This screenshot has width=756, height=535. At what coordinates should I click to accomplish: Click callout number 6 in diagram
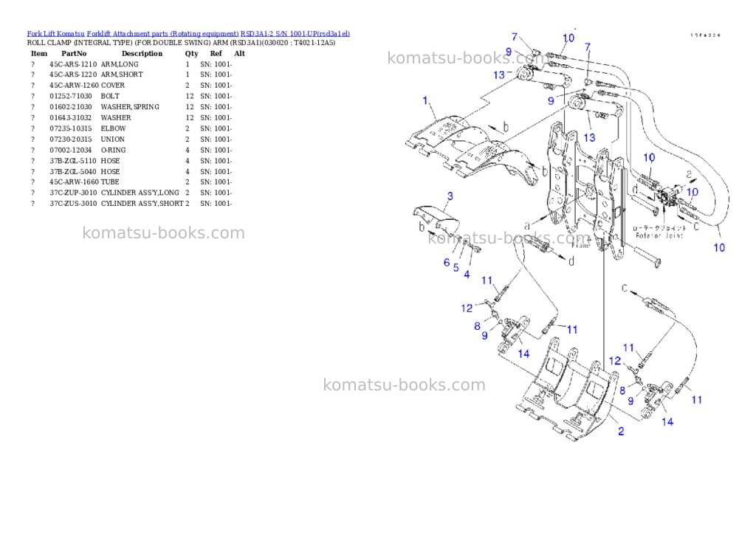(447, 262)
